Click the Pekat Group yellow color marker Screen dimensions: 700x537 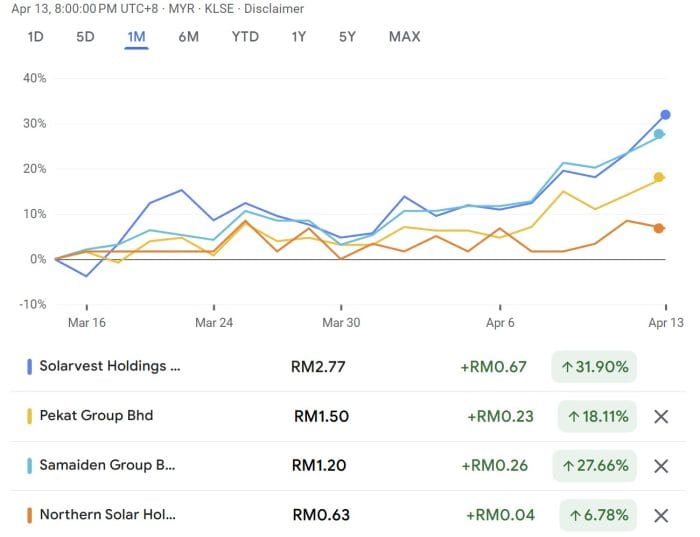pyautogui.click(x=30, y=416)
